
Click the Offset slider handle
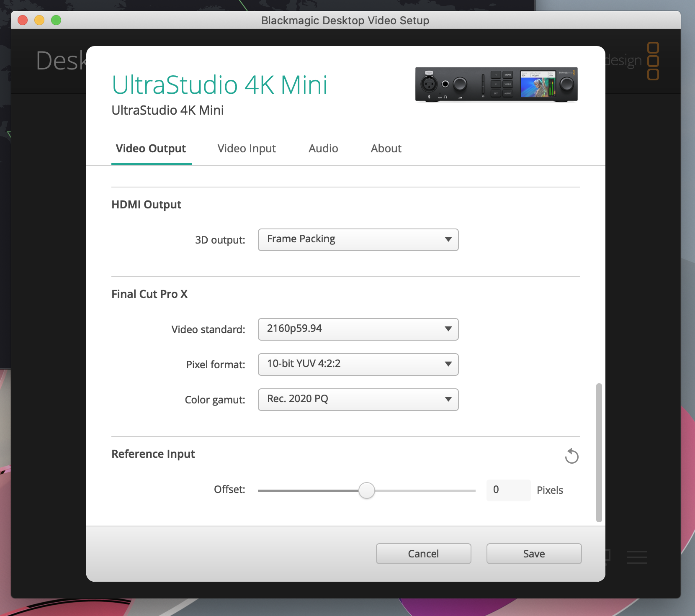(367, 490)
